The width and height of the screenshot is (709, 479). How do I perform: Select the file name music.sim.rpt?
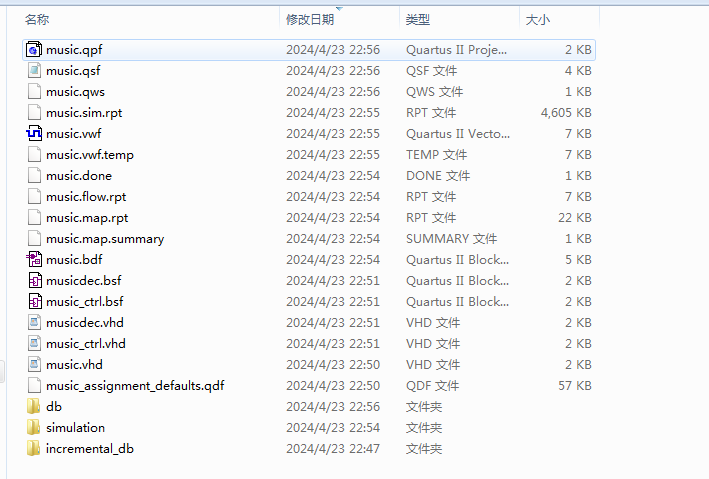(84, 113)
